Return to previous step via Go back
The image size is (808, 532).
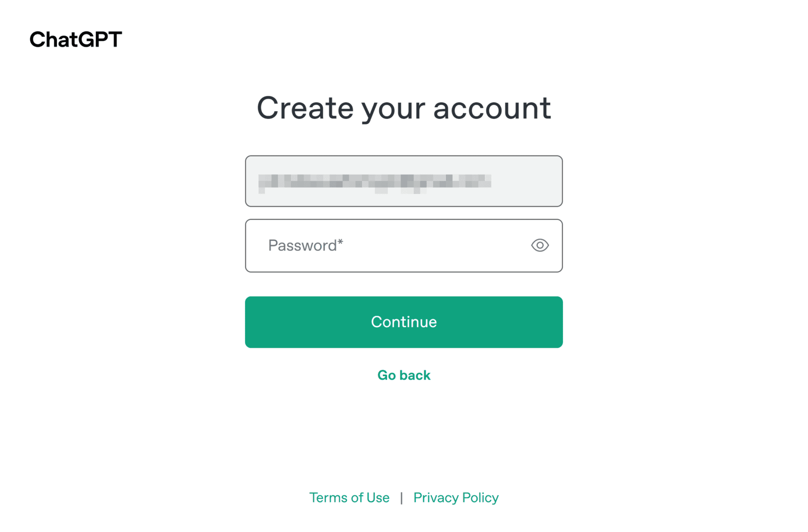click(x=404, y=375)
